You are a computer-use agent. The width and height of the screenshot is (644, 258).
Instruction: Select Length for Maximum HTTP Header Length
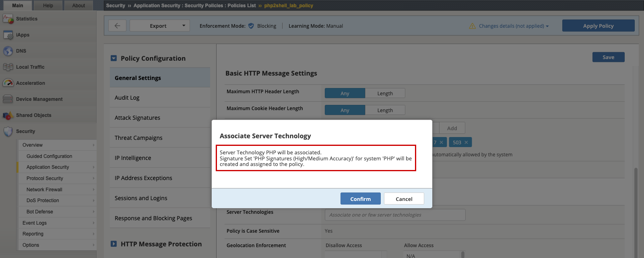385,93
